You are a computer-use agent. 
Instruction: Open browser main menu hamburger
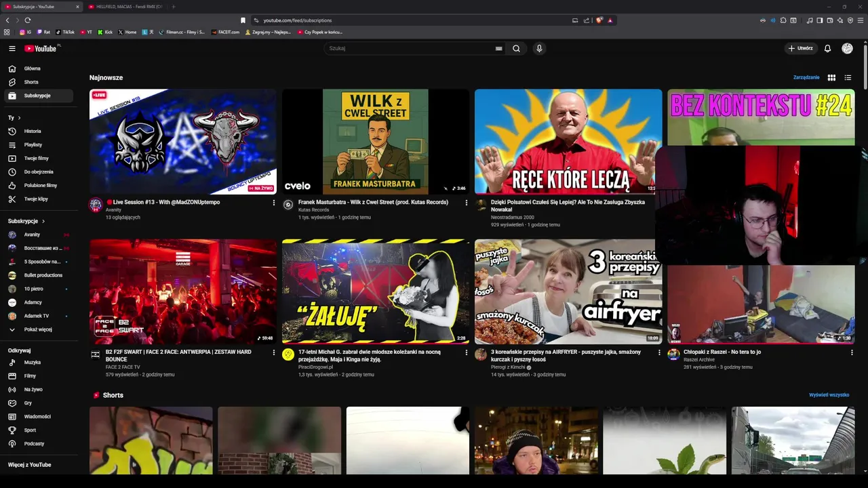point(861,20)
